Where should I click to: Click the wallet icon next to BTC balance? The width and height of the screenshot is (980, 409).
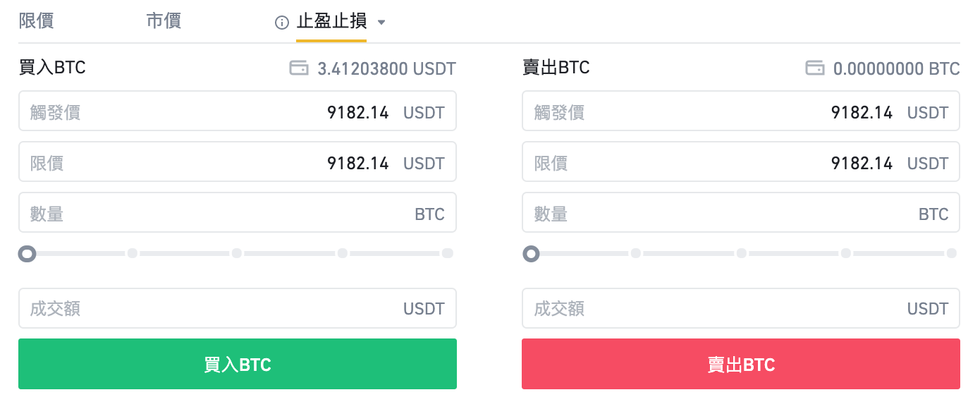815,68
